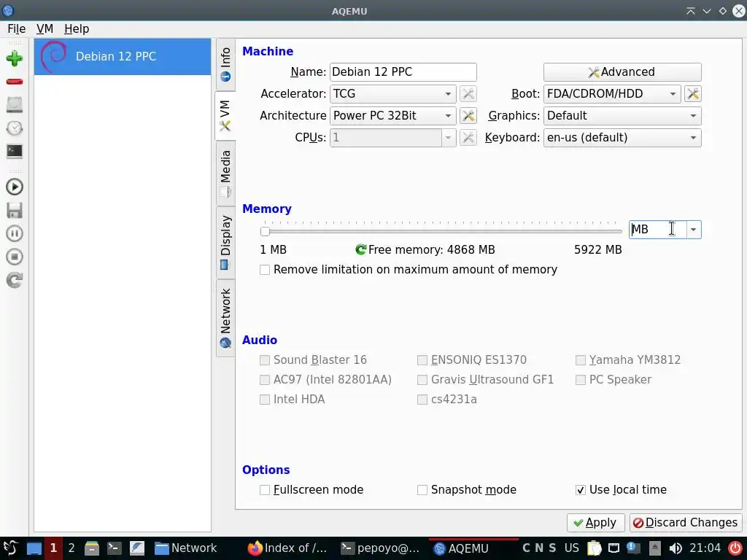Toggle Yamaha YM3812 checkbox
This screenshot has height=560, width=747.
580,360
